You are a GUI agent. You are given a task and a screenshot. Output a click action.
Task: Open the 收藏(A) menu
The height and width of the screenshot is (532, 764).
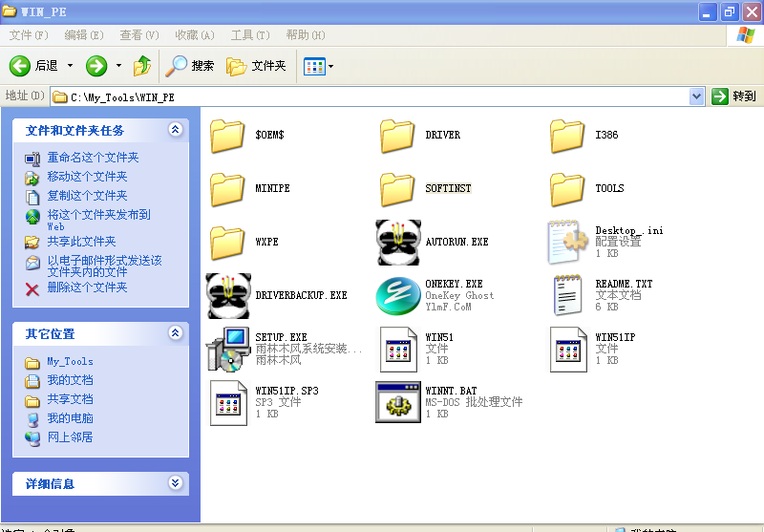point(195,35)
